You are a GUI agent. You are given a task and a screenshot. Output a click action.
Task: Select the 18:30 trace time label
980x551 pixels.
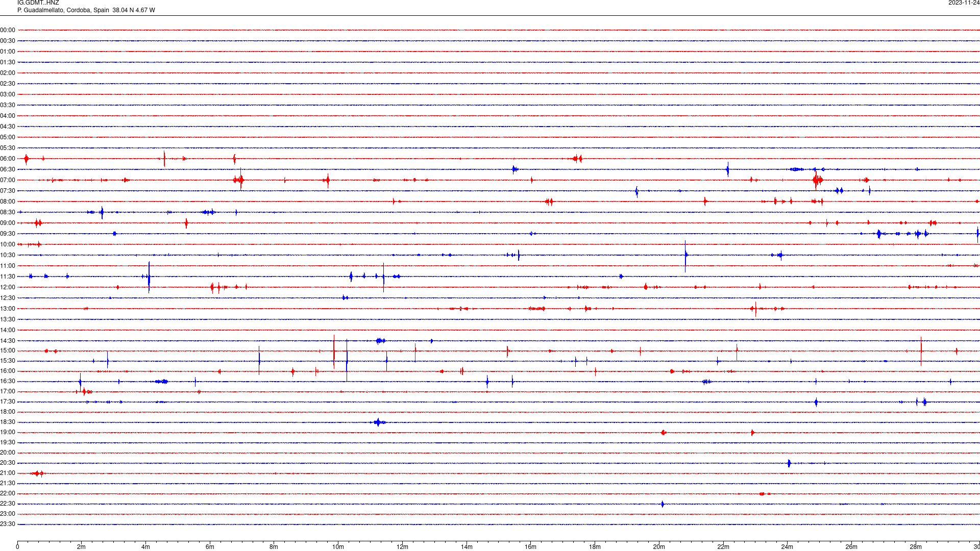coord(8,422)
